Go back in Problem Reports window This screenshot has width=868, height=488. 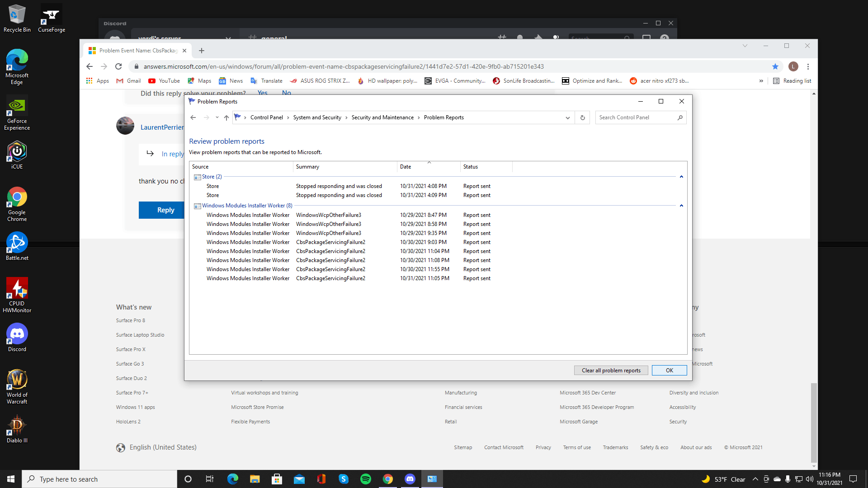coord(193,117)
